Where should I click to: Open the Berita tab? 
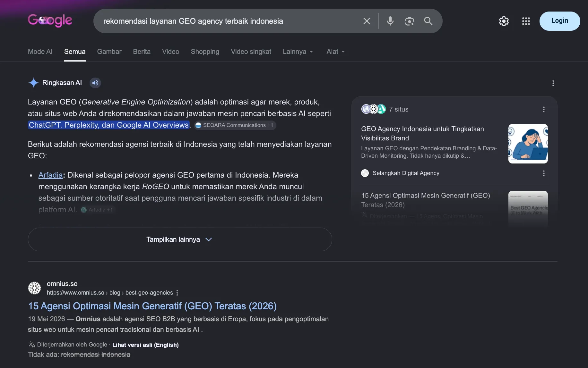(x=142, y=52)
